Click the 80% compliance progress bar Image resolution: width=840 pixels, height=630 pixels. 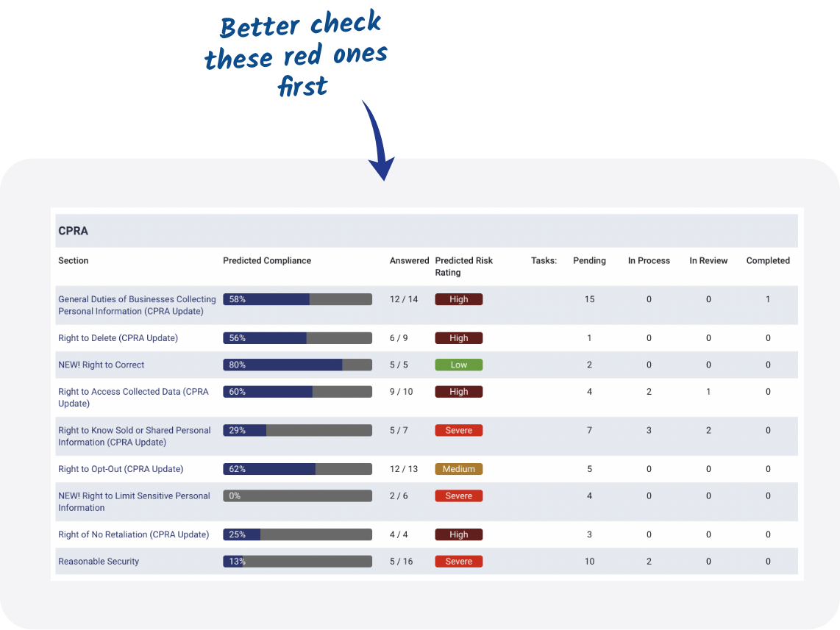tap(297, 365)
